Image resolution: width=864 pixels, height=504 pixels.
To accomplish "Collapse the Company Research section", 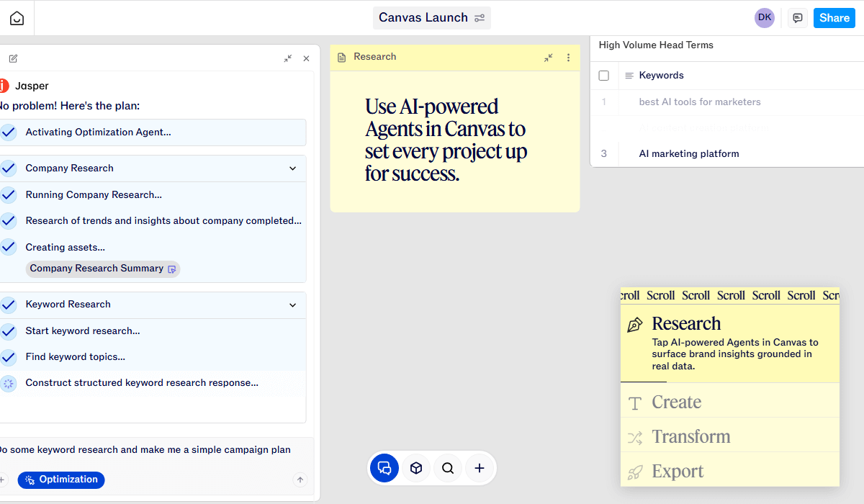I will point(293,168).
